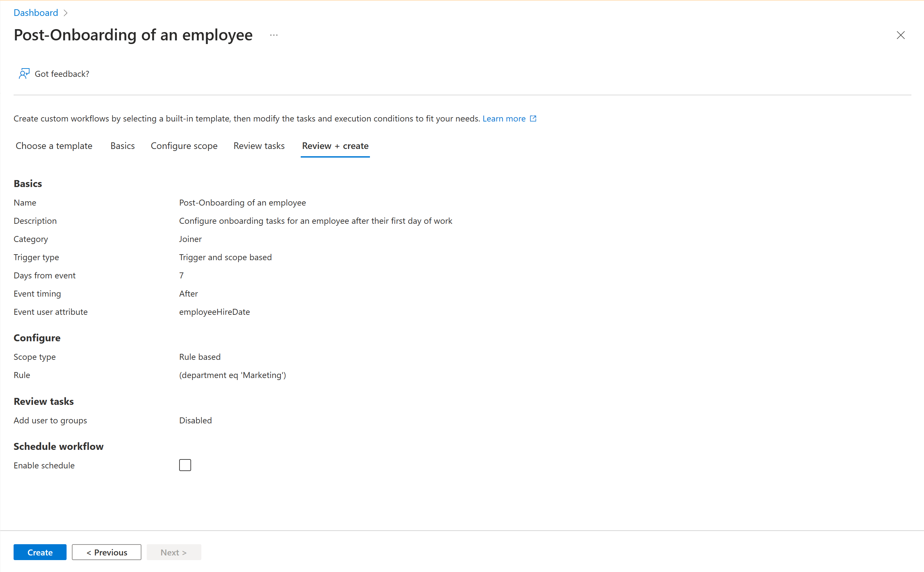
Task: Switch to the Review tasks tab
Action: pyautogui.click(x=259, y=146)
